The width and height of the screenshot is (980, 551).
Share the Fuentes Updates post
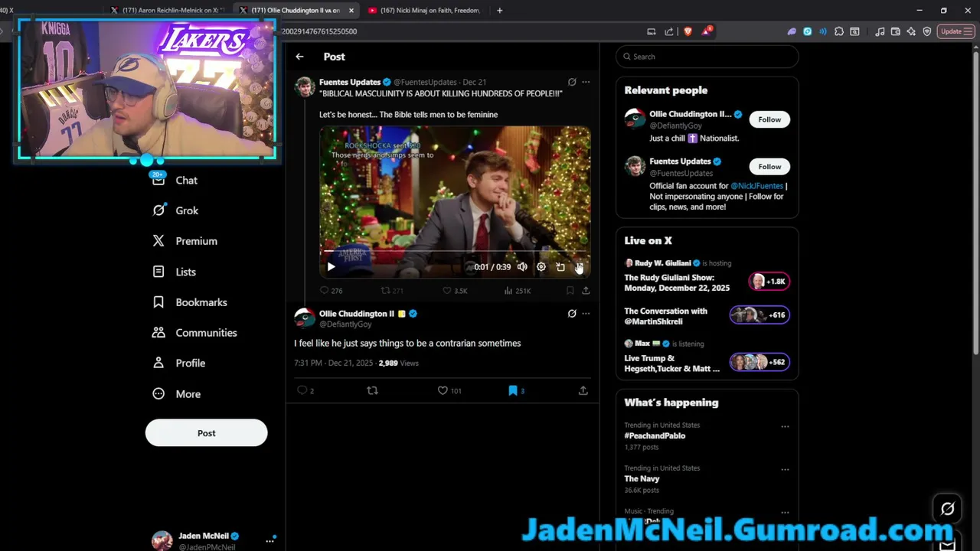[586, 291]
